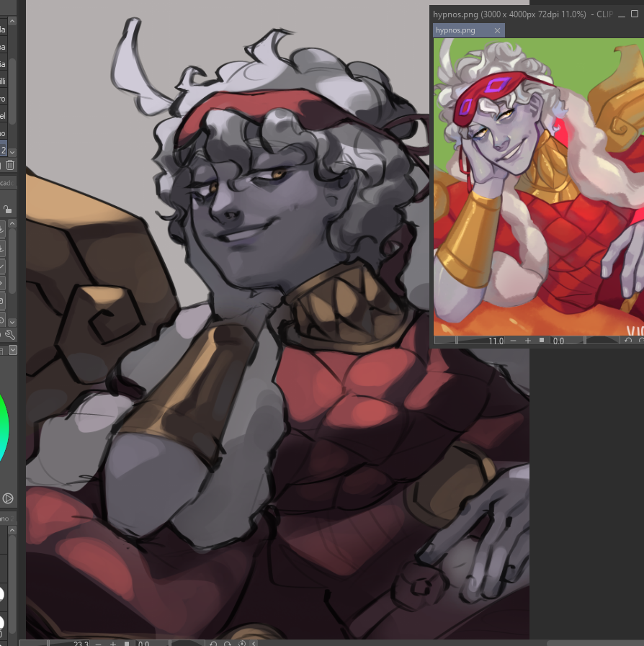The image size is (644, 646).
Task: Fit main canvas to screen square button
Action: [127, 643]
